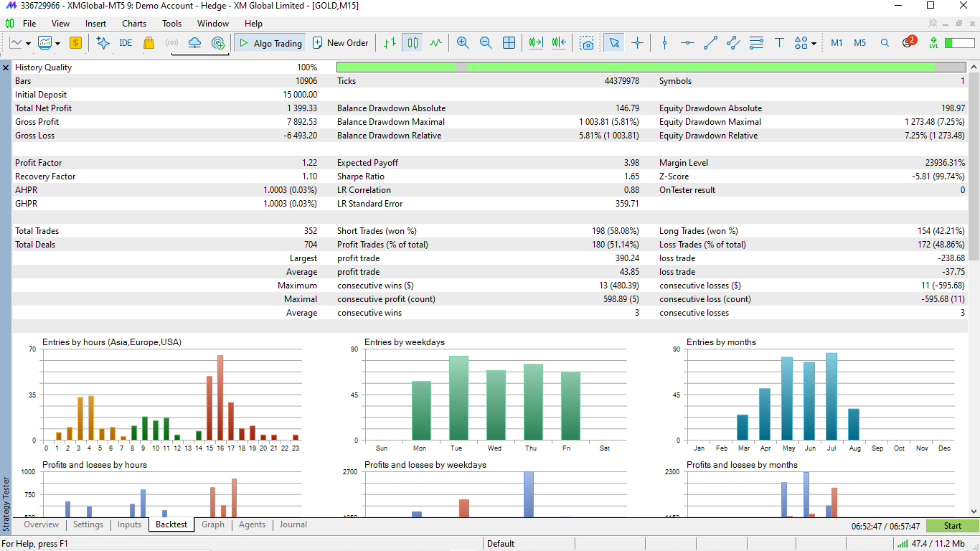
Task: Close the Strategy Tester panel
Action: tap(6, 67)
